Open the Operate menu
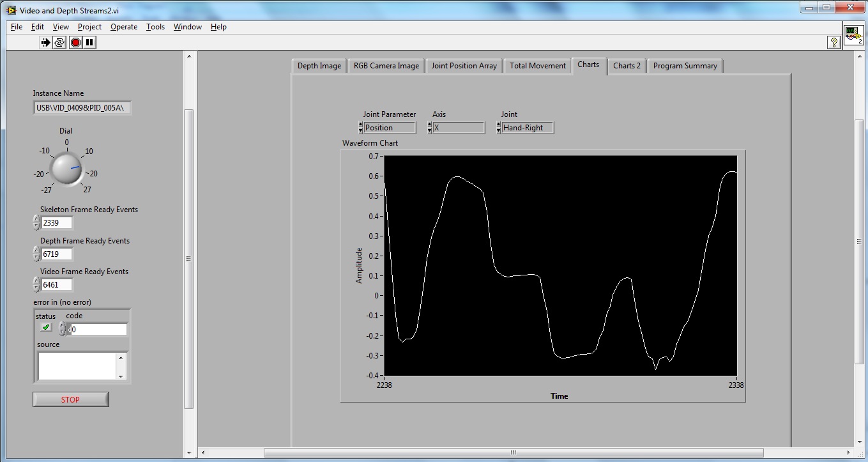The width and height of the screenshot is (868, 462). pos(124,27)
